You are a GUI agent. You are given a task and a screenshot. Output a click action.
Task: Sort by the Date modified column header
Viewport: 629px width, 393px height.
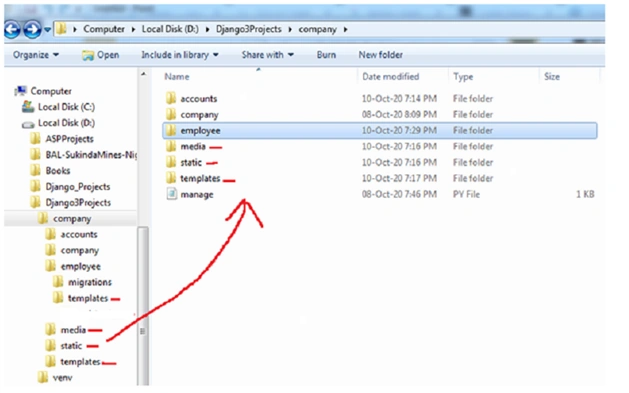tap(391, 77)
